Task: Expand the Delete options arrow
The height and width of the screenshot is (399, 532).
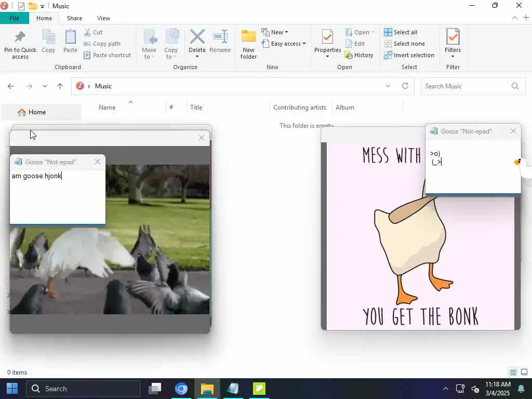Action: click(x=197, y=56)
